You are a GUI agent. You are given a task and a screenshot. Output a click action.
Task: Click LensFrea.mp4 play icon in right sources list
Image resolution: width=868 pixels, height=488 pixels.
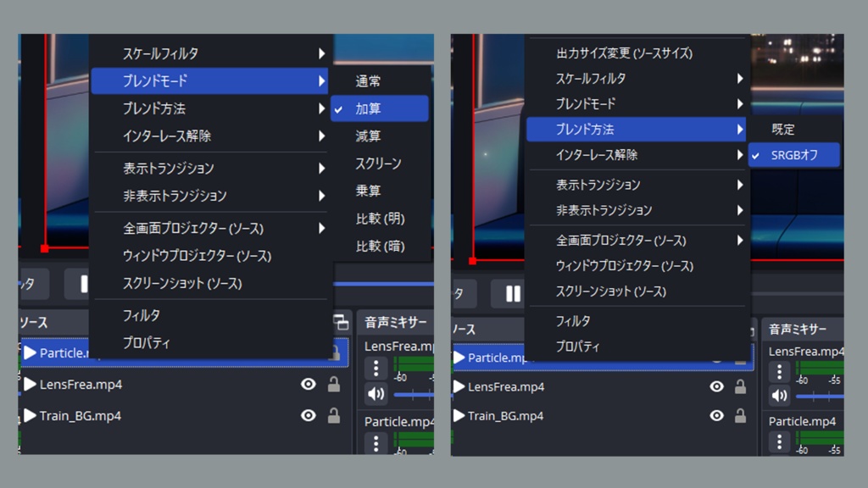(459, 386)
